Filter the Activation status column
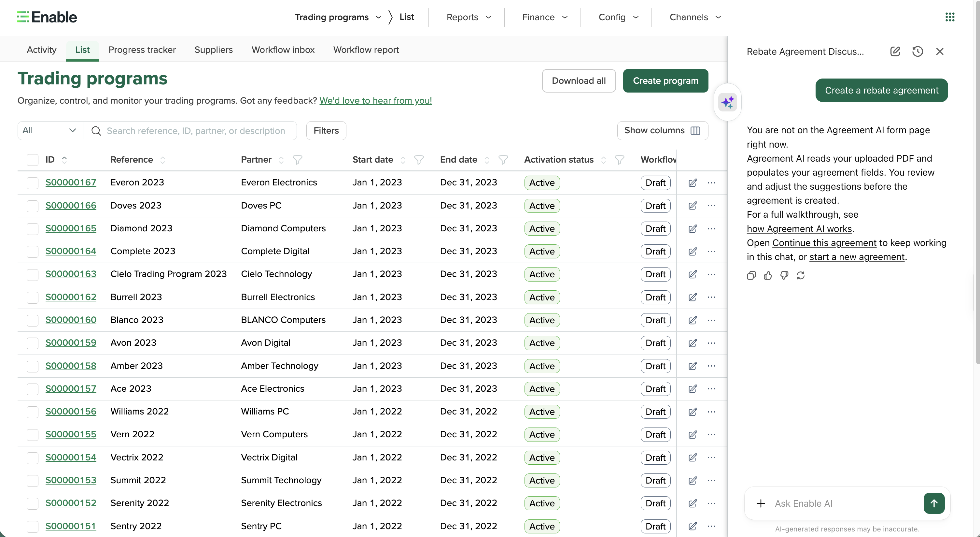The width and height of the screenshot is (980, 537). (x=619, y=160)
